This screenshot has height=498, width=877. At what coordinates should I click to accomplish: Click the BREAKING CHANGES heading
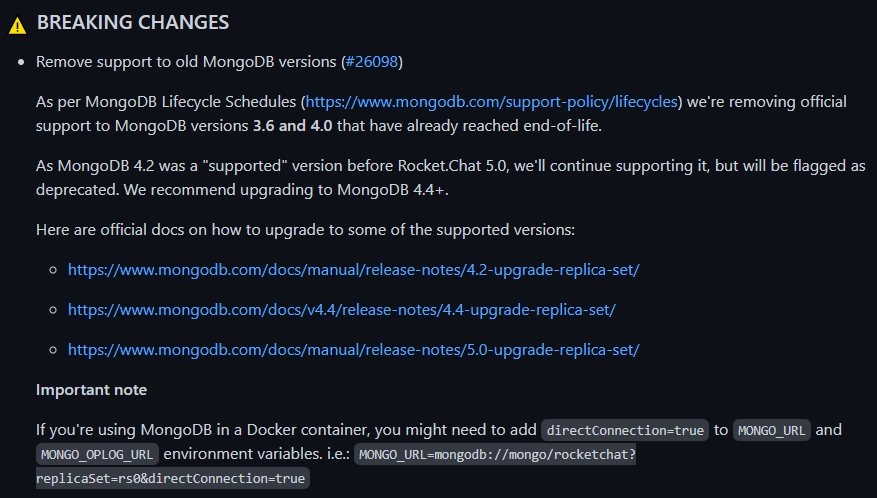coord(133,22)
